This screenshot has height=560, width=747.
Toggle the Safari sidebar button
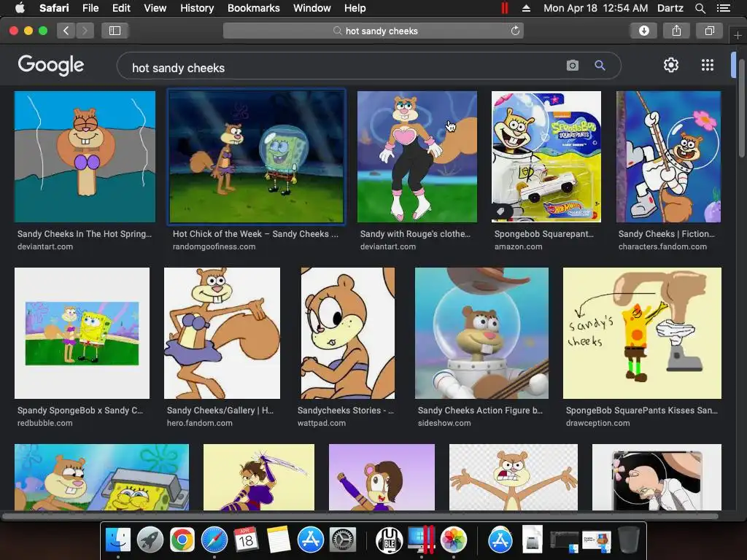pyautogui.click(x=115, y=31)
